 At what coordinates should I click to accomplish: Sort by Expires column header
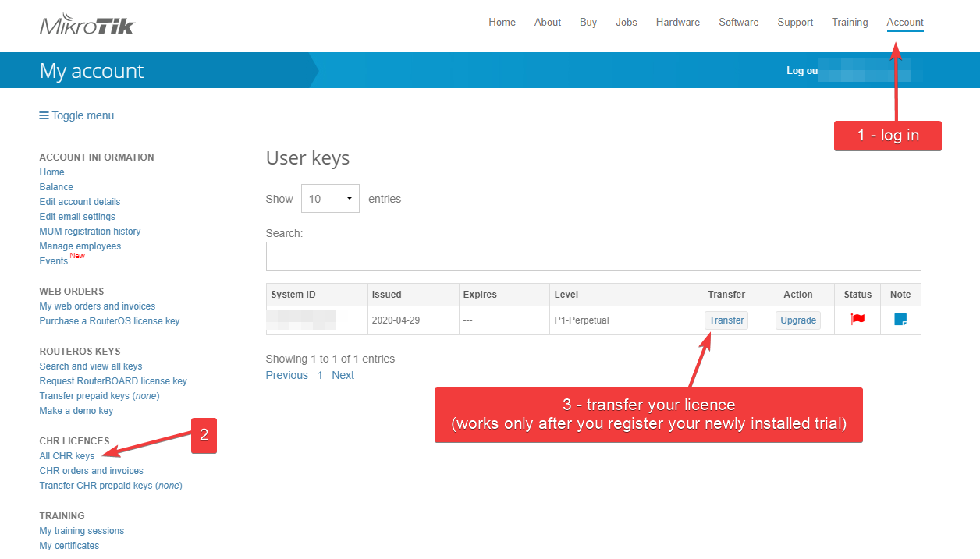(x=504, y=295)
